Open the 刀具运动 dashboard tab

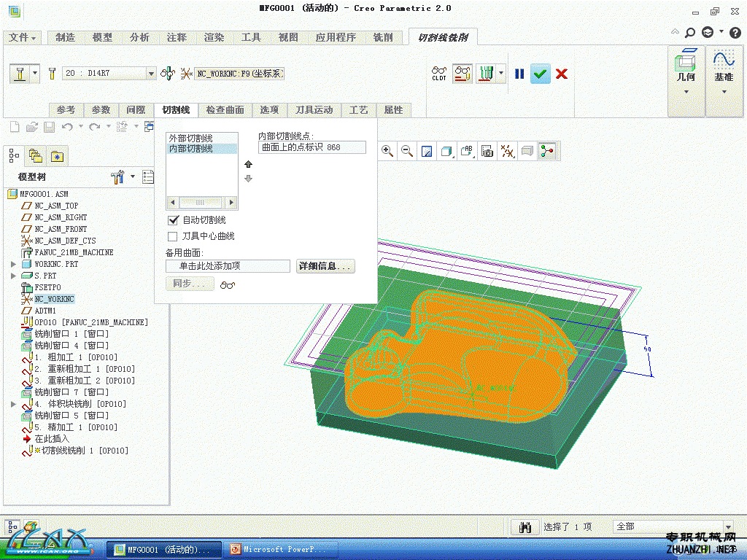[x=314, y=110]
